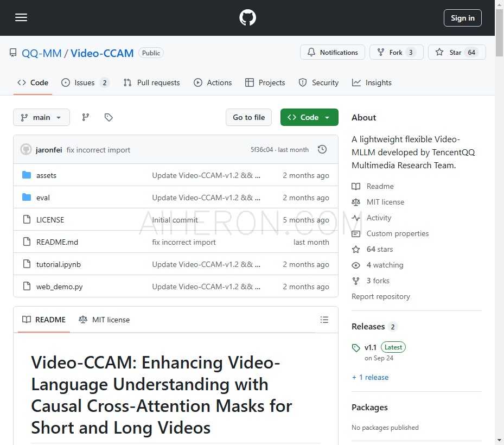The height and width of the screenshot is (445, 504).
Task: Open the Video-CCAM repository link
Action: [102, 53]
